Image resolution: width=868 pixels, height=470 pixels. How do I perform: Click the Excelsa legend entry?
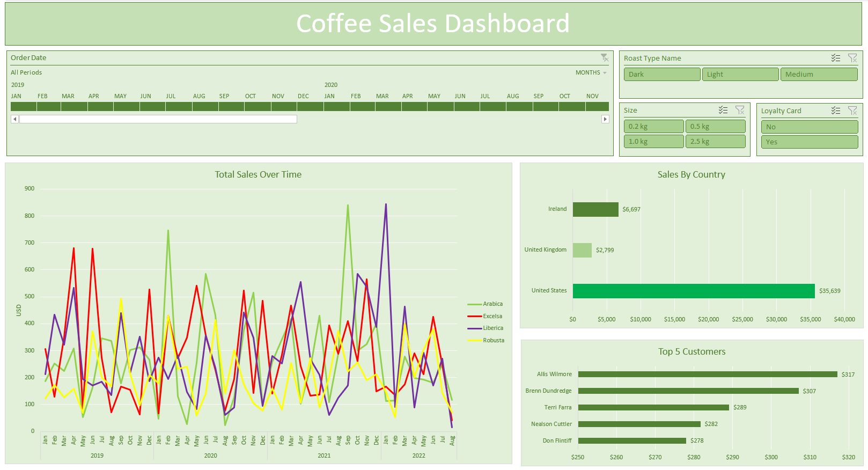(485, 316)
